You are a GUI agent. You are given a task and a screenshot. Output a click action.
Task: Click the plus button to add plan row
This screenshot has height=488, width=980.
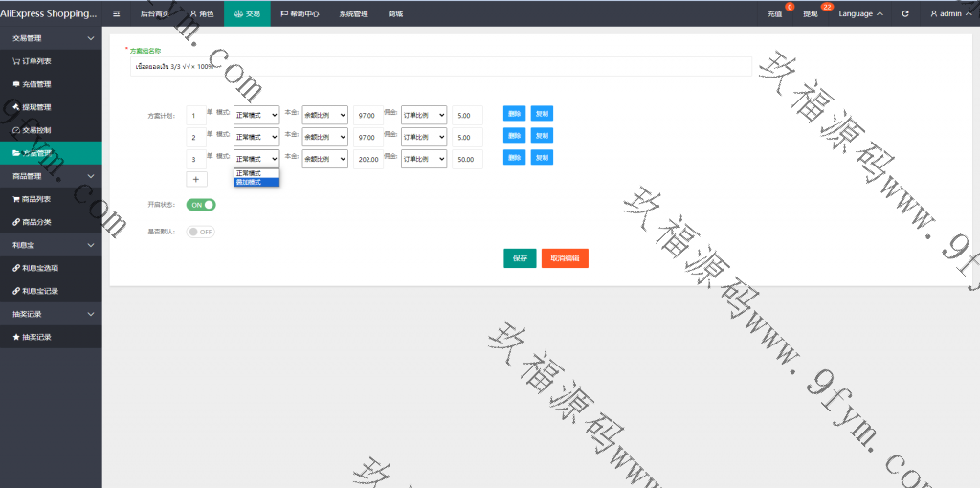pyautogui.click(x=196, y=179)
